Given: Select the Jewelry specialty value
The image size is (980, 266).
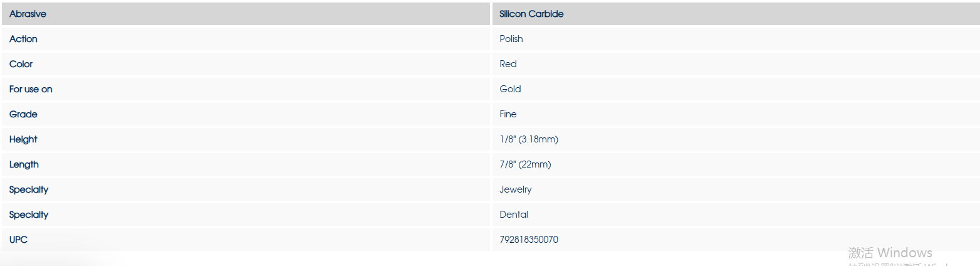Looking at the screenshot, I should click(516, 189).
